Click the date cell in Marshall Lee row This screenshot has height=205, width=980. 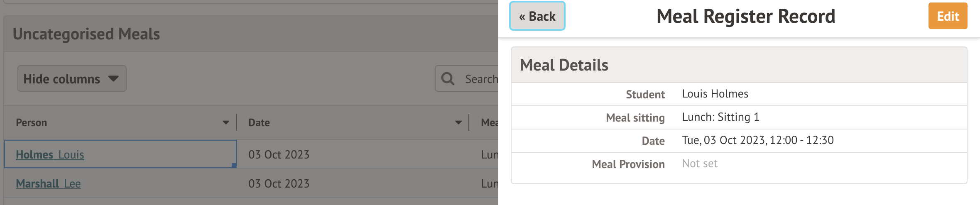coord(279,183)
